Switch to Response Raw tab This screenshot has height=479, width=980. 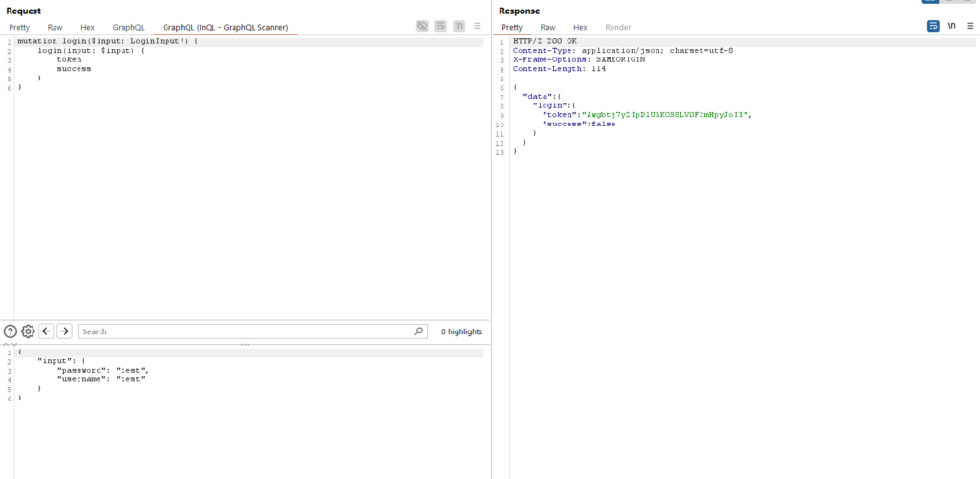547,28
